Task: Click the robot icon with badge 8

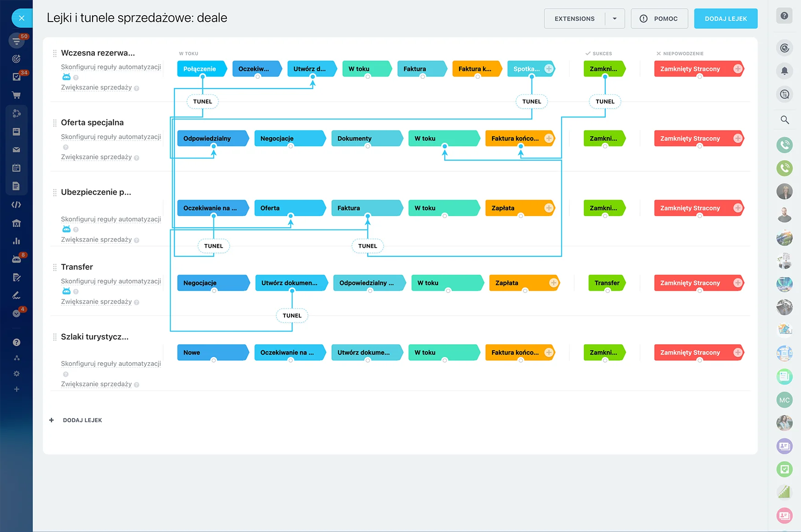Action: [x=16, y=259]
